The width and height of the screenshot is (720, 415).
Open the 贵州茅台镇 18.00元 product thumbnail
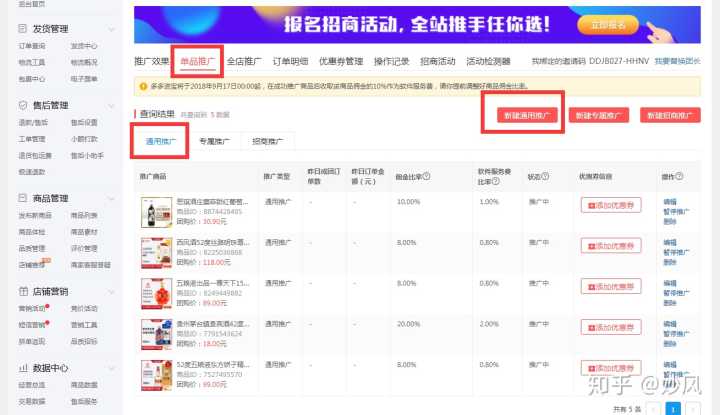point(156,334)
